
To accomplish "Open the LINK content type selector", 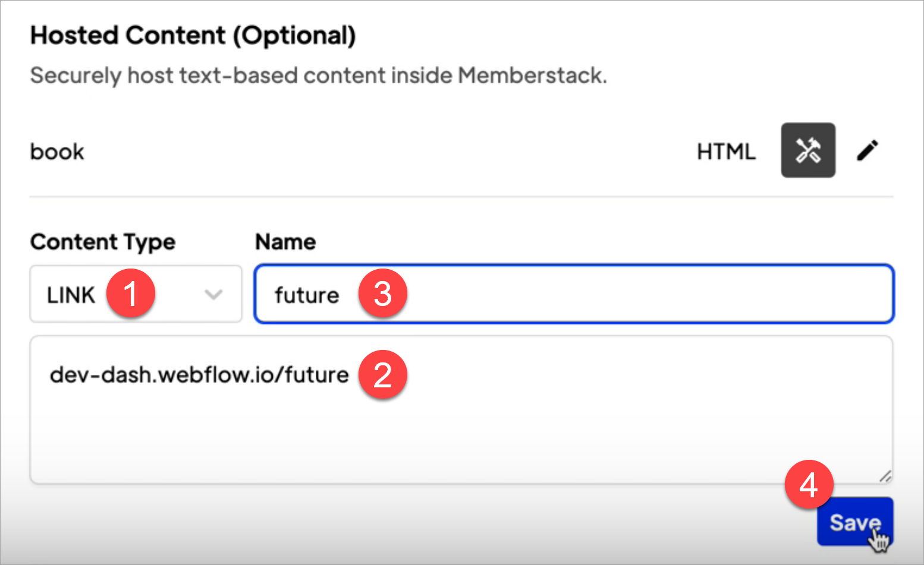I will click(x=71, y=295).
